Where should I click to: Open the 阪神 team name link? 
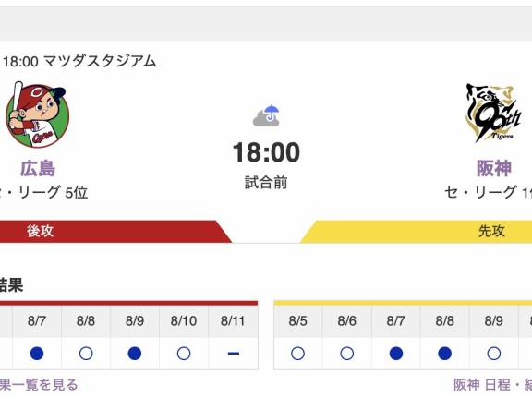(493, 169)
